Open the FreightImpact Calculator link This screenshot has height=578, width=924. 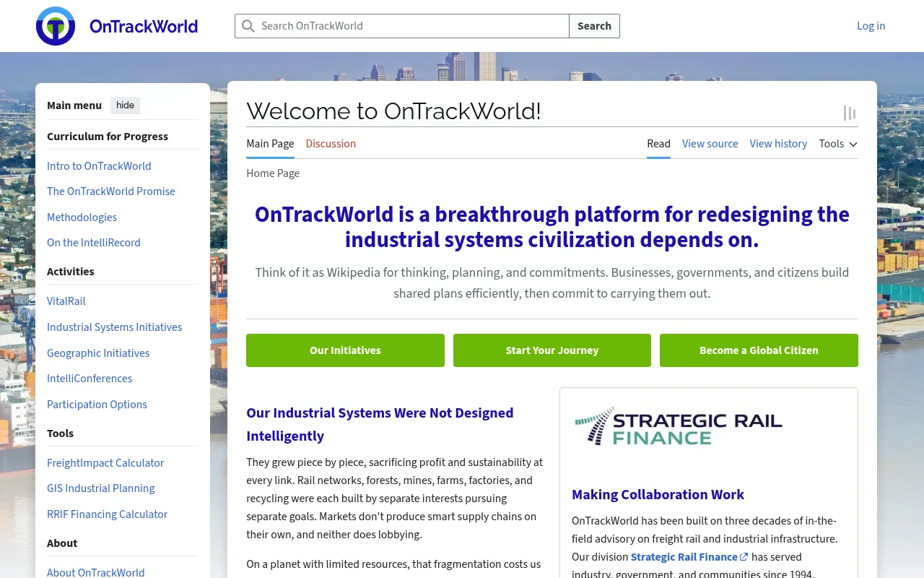point(105,463)
